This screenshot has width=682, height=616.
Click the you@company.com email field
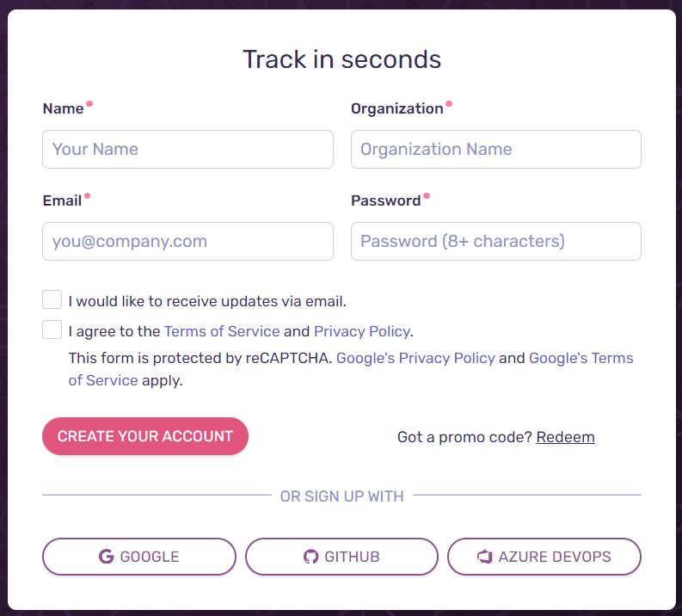187,242
